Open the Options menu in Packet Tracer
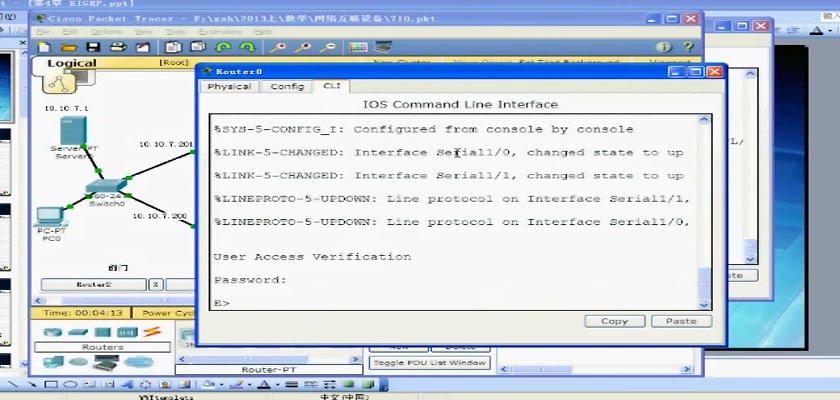The width and height of the screenshot is (840, 400). point(106,32)
